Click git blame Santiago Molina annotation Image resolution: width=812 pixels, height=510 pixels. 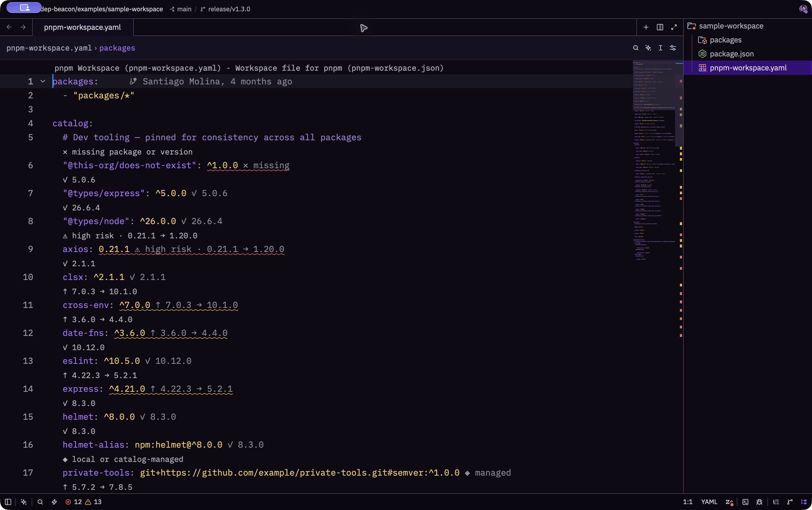[211, 81]
